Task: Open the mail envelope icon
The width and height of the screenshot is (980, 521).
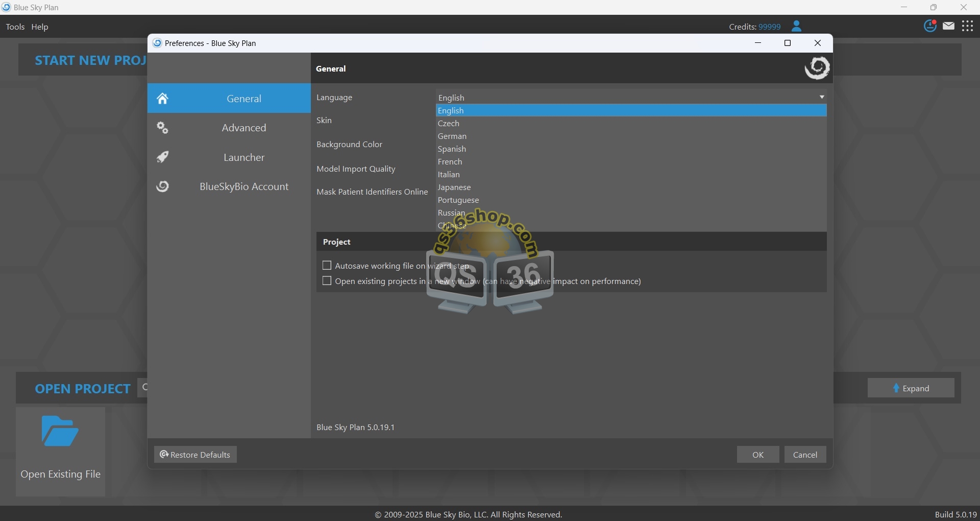Action: tap(949, 26)
